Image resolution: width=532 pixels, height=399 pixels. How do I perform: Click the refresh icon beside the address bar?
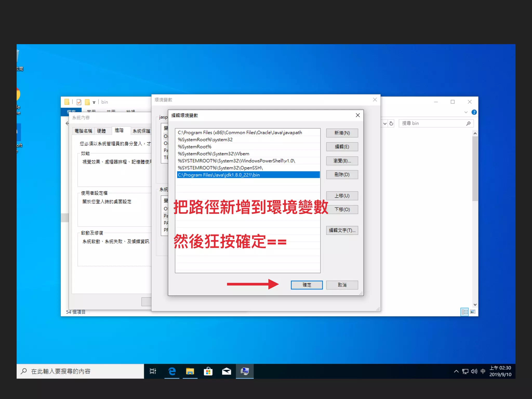point(391,124)
